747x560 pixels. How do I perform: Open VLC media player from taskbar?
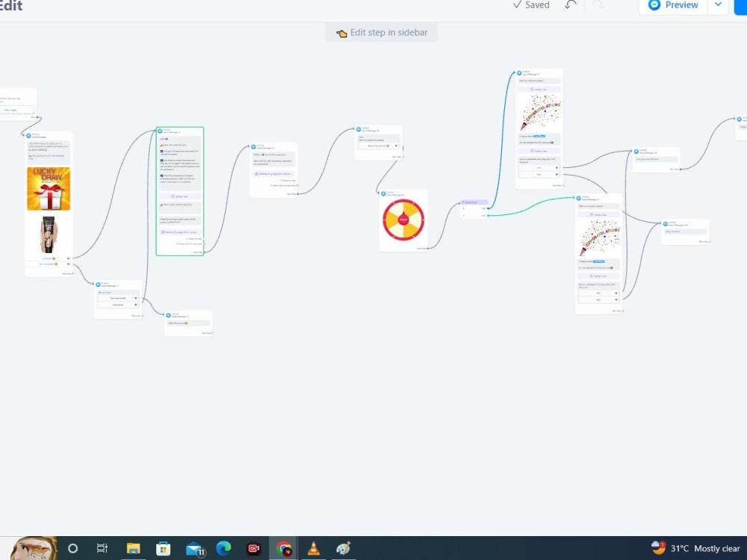pyautogui.click(x=314, y=548)
